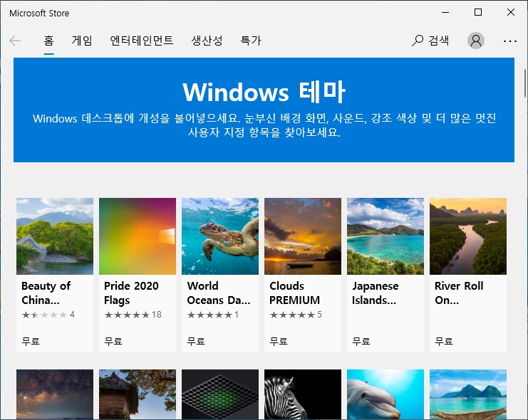Open the 특가 deals tab
Viewport: 528px width, 420px height.
tap(251, 41)
